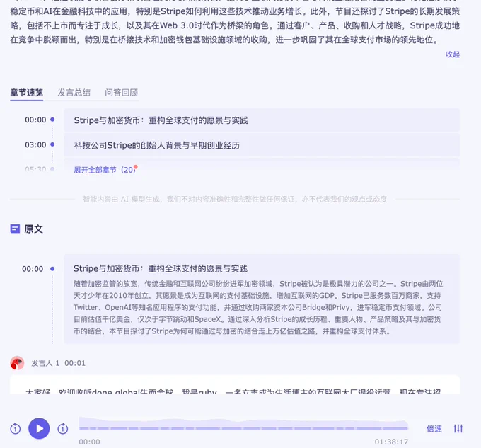Open the audio settings equalizer icon
This screenshot has width=481, height=448.
(458, 428)
